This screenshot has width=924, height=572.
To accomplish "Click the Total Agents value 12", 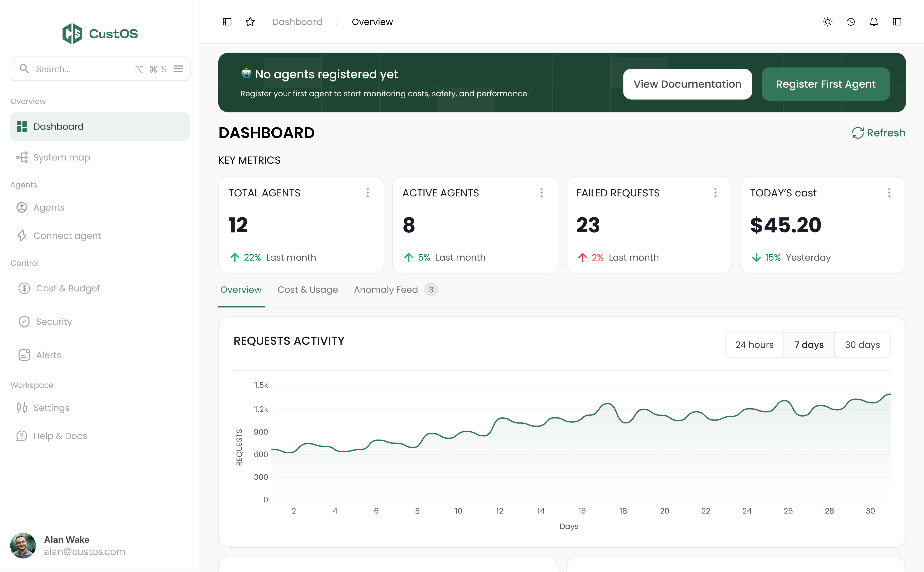I will [x=238, y=225].
